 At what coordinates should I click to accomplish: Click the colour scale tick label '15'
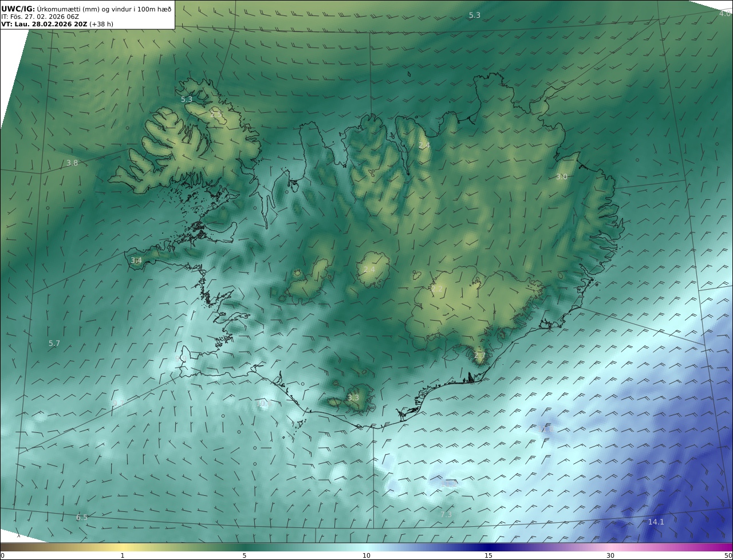[488, 555]
